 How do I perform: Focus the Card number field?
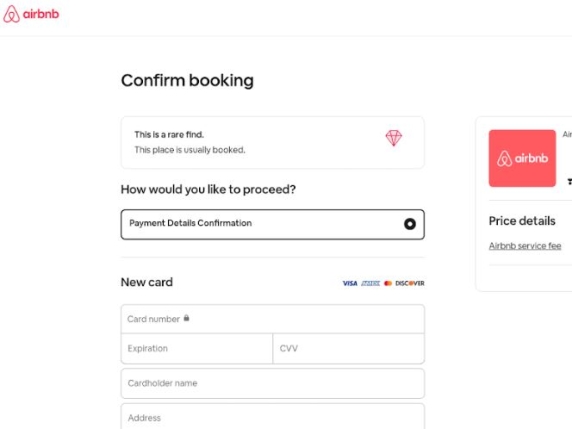click(x=273, y=319)
